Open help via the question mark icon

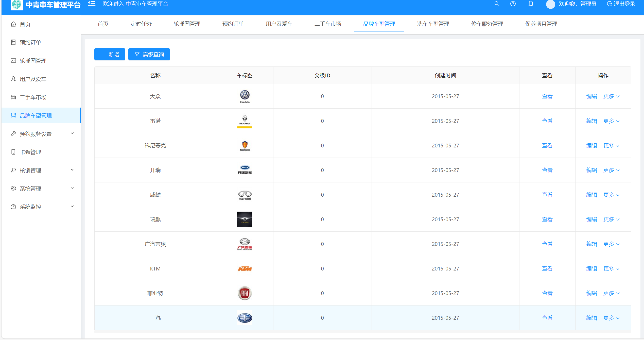(x=513, y=4)
